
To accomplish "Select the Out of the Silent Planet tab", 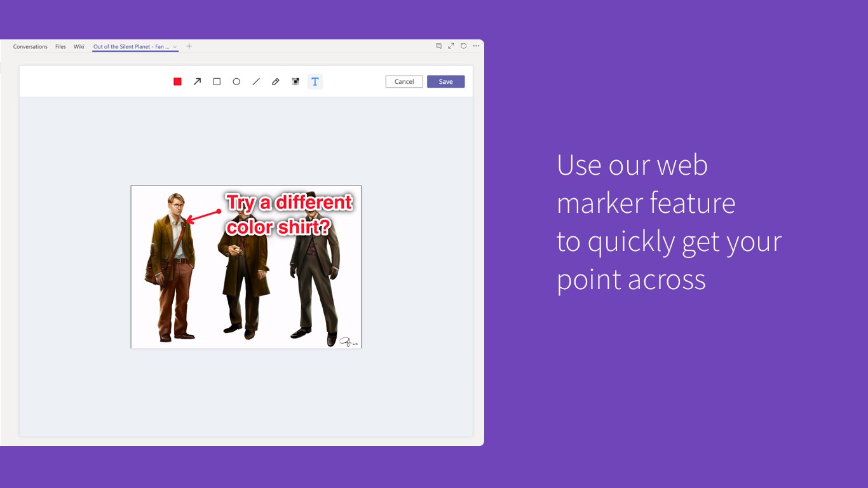I will (x=132, y=46).
